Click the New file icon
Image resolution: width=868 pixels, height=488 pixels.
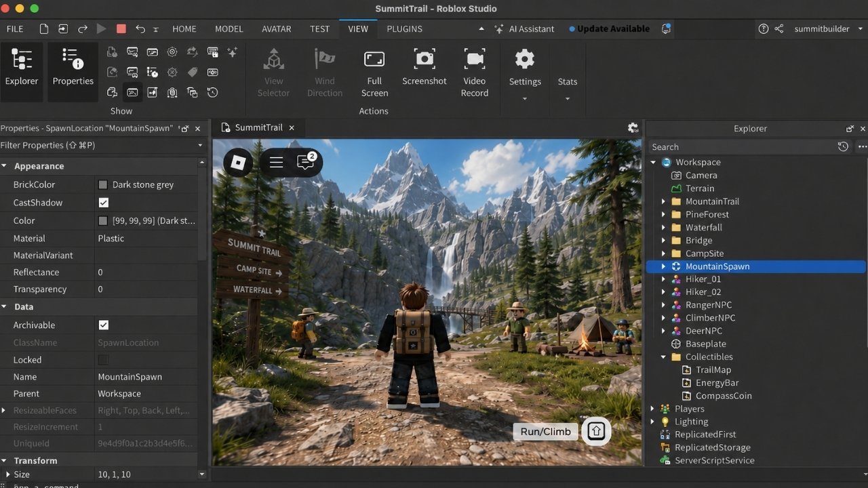44,29
